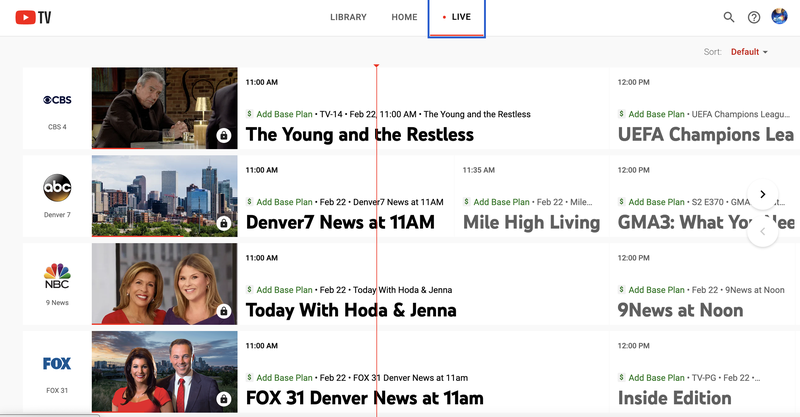
Task: Select UEFA Champions League program
Action: pos(706,135)
